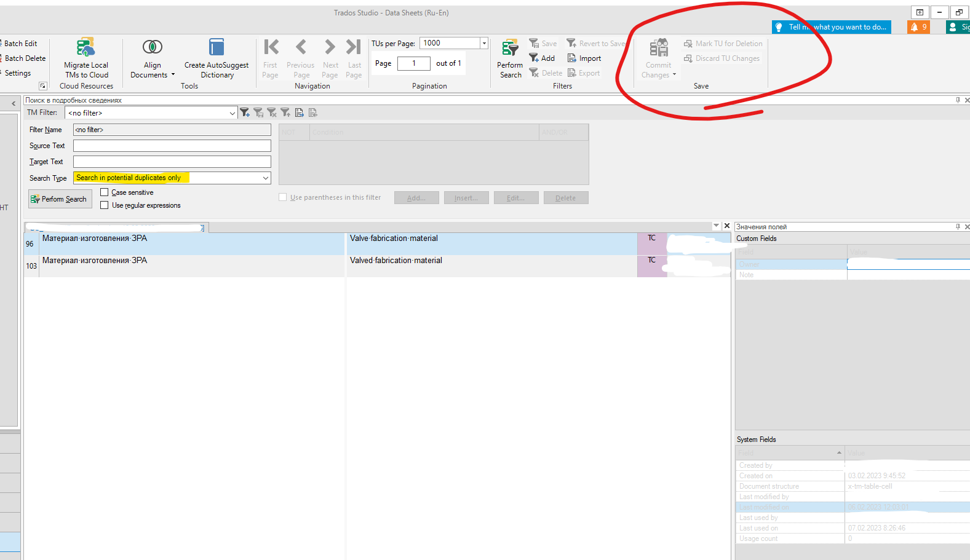Screen dimensions: 970x560
Task: Click the Tell me what you want lightbulb box
Action: click(x=831, y=27)
